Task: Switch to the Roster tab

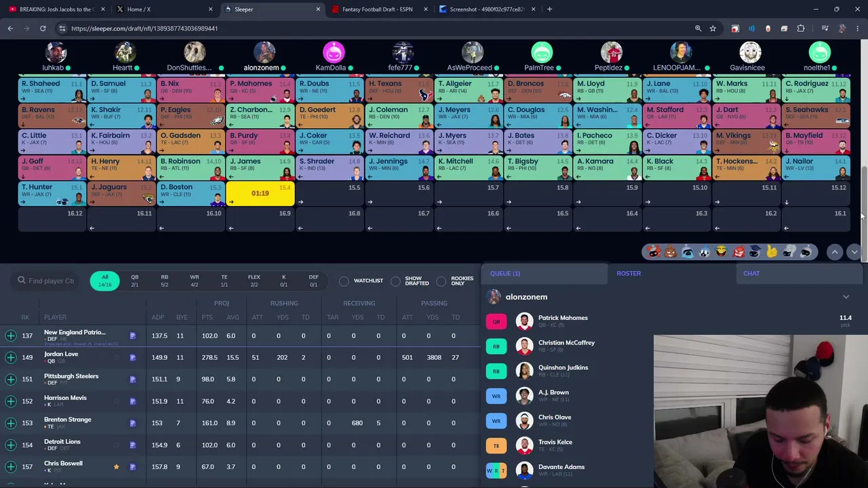Action: (x=629, y=273)
